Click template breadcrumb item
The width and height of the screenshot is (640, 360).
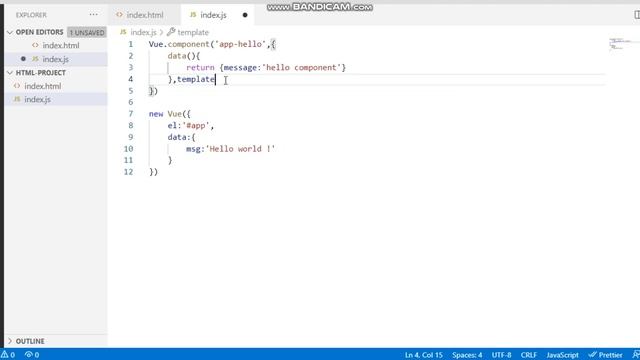(x=193, y=32)
